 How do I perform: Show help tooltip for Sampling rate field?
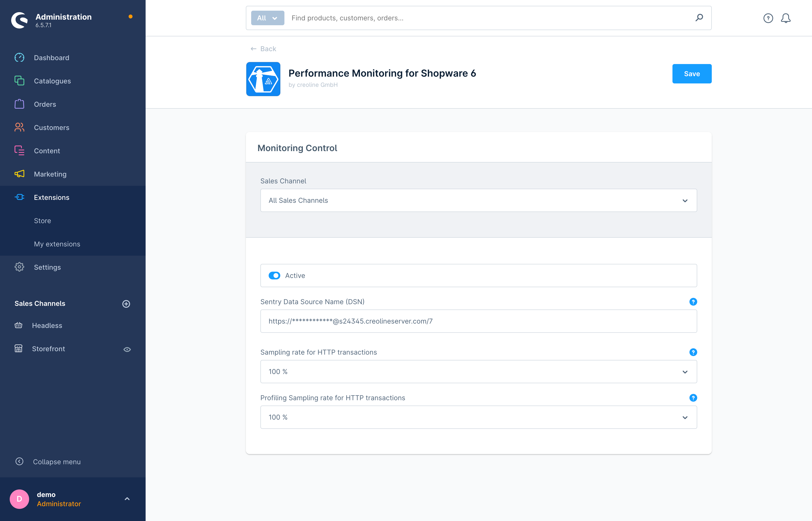click(693, 352)
